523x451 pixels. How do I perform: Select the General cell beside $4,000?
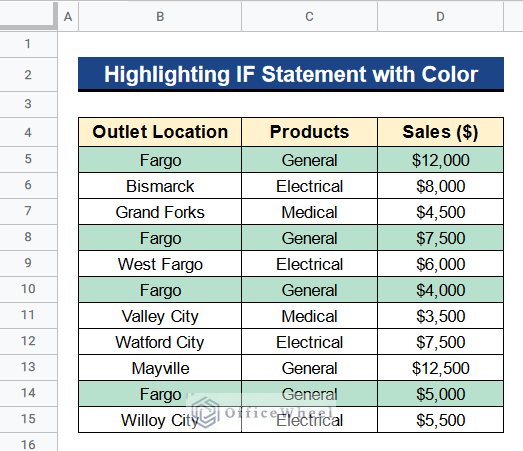point(310,290)
